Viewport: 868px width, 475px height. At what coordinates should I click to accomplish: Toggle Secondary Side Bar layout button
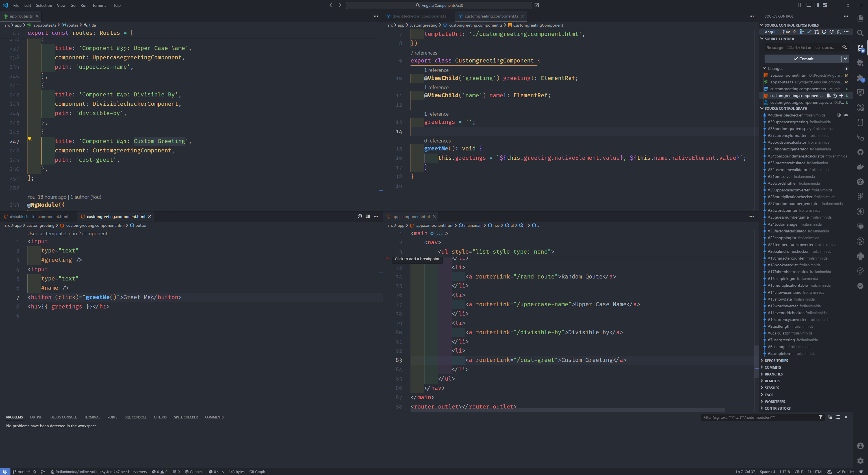[x=817, y=5]
